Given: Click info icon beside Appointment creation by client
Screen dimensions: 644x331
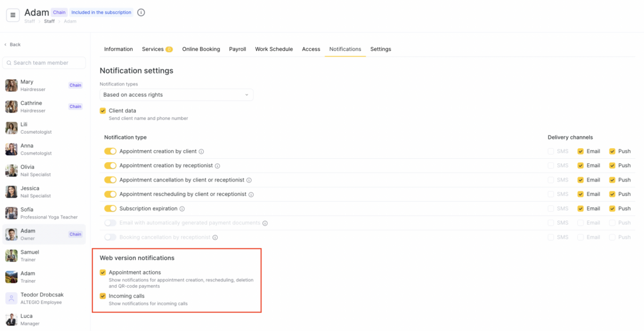Looking at the screenshot, I should [x=201, y=151].
